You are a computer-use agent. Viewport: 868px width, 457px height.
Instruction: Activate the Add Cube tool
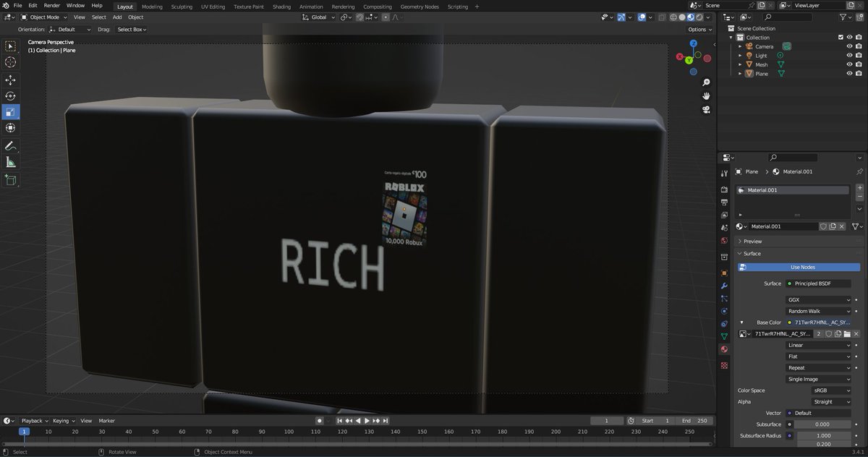[11, 180]
